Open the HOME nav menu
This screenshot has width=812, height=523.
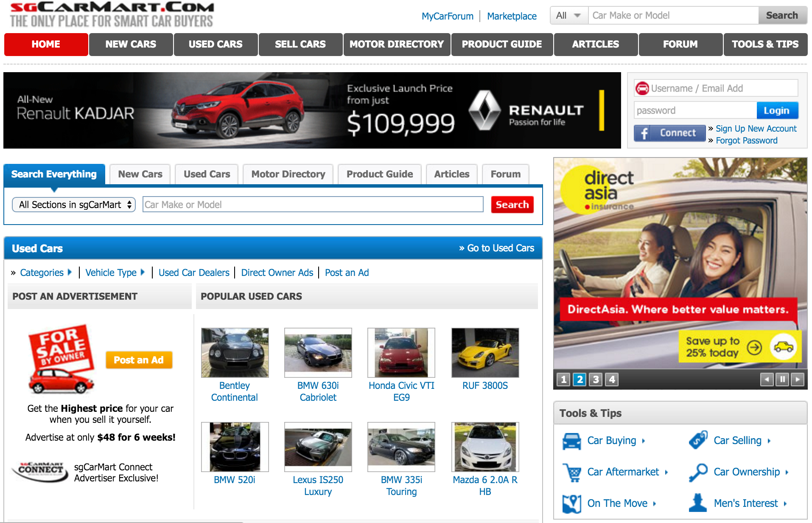click(46, 45)
